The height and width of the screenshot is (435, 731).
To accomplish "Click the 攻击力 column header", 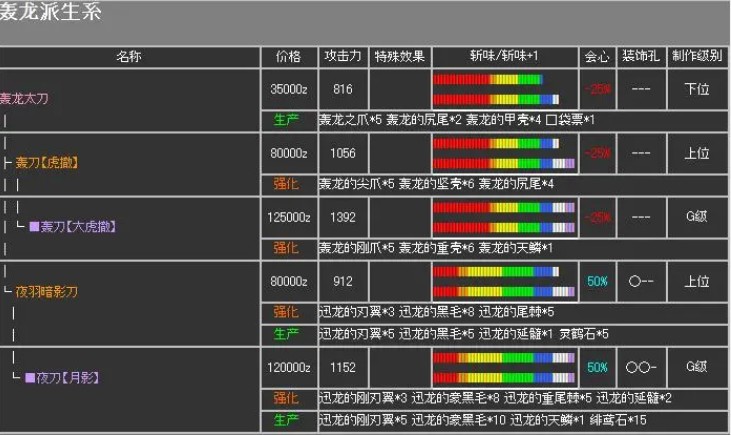I will tap(343, 56).
